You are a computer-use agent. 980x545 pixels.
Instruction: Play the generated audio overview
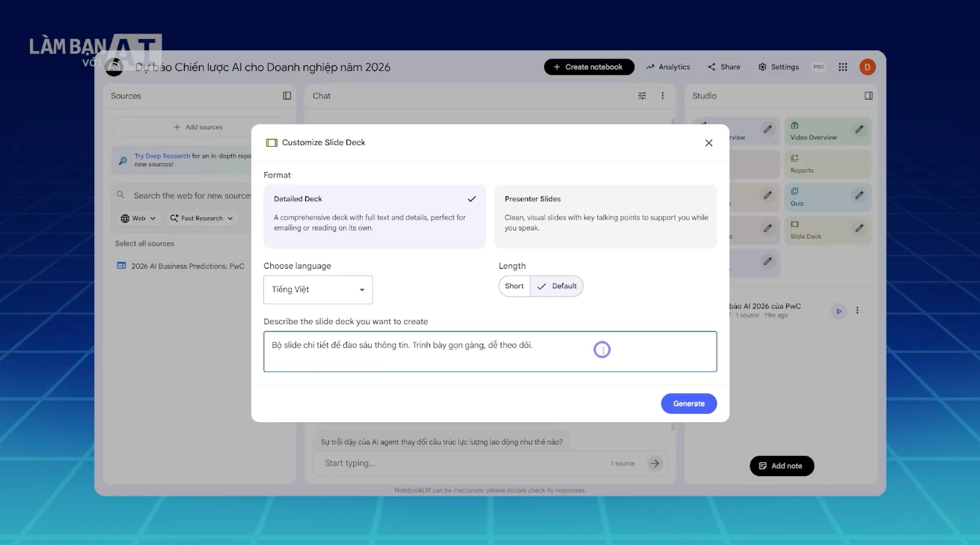(839, 311)
